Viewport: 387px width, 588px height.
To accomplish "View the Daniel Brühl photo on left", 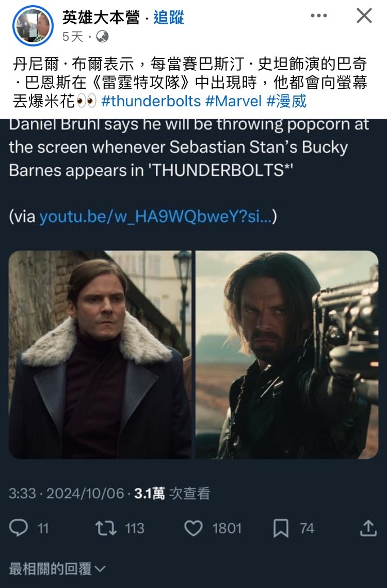I will [x=100, y=354].
